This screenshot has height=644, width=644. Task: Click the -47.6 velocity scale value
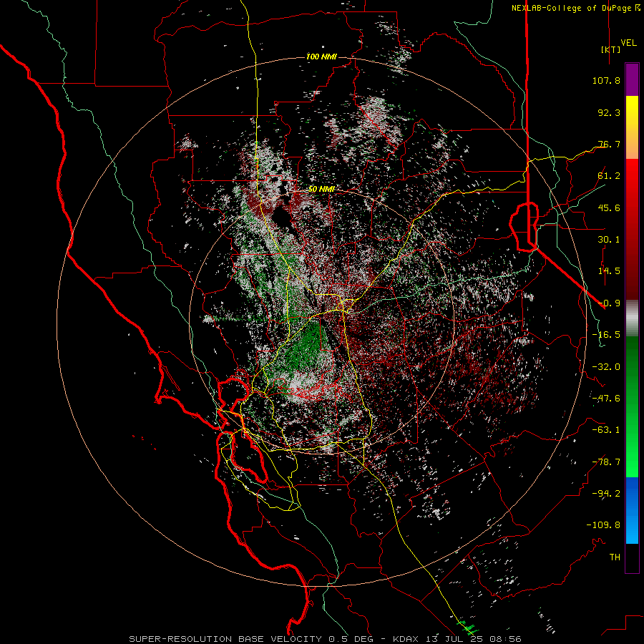pos(606,399)
